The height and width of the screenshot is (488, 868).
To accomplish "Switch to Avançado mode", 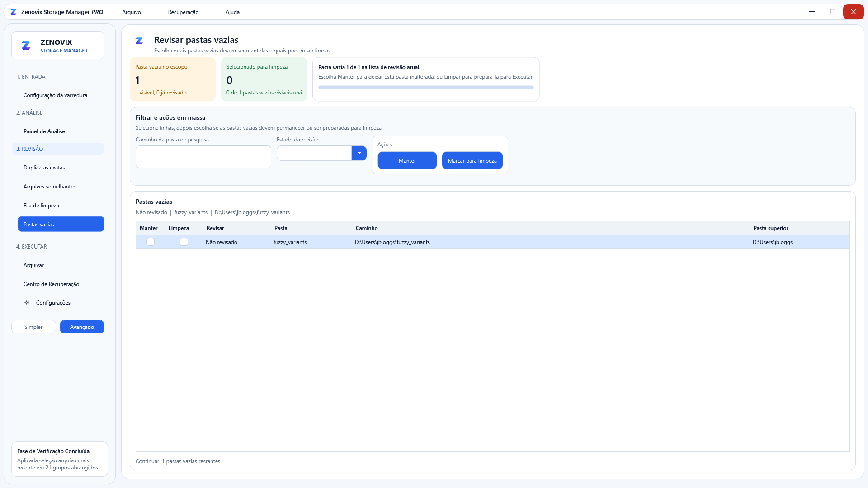I will (x=82, y=327).
